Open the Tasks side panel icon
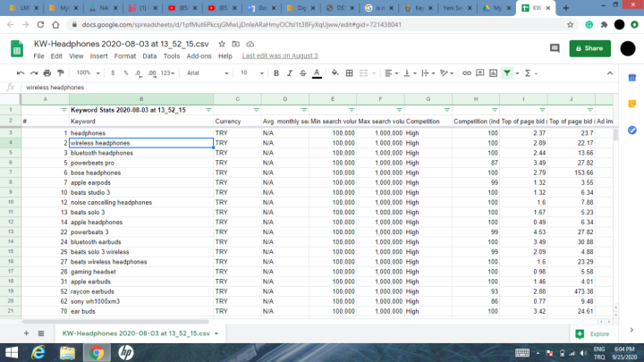This screenshot has height=362, width=644. (632, 130)
